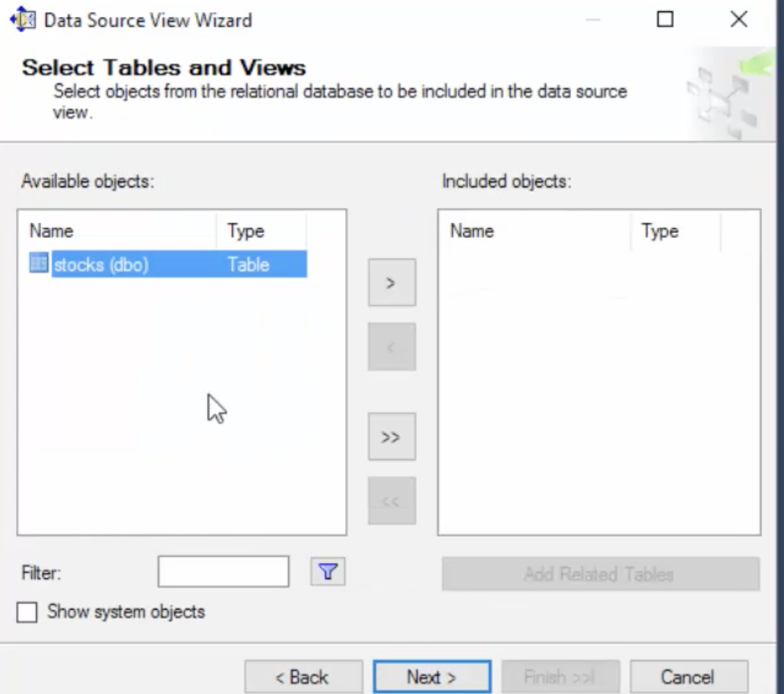Apply filter using the funnel icon
This screenshot has height=694, width=784.
pyautogui.click(x=328, y=572)
